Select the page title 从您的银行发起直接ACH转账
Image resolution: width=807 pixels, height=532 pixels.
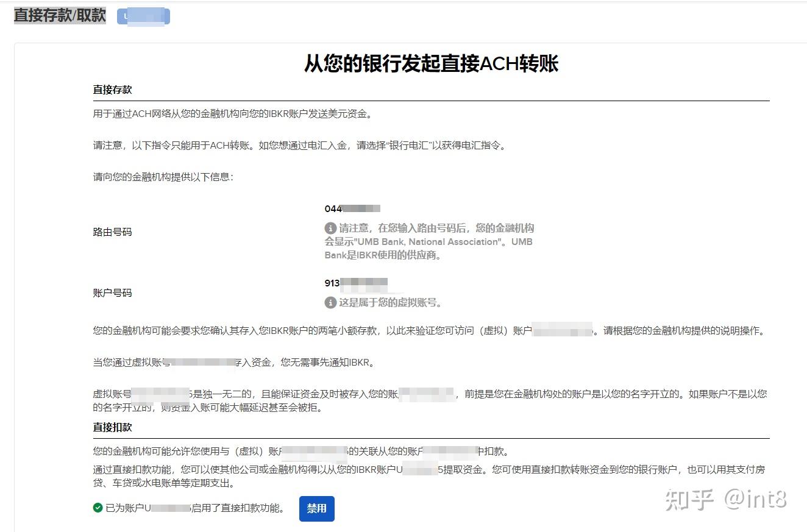pos(434,63)
